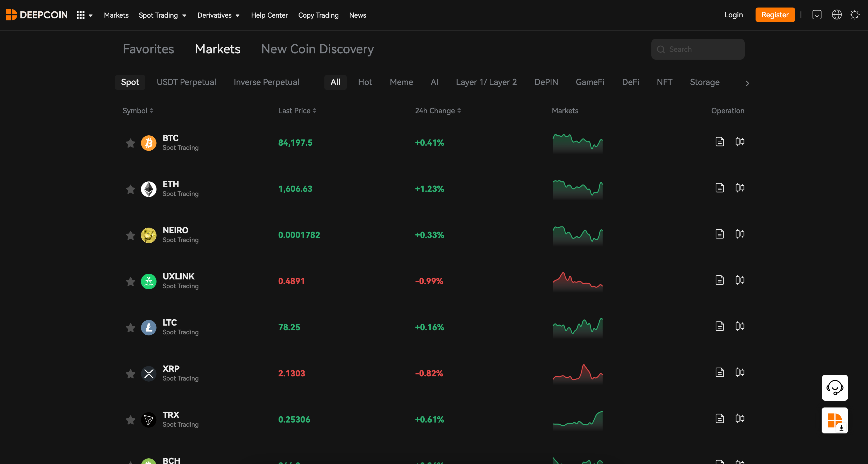Click TRX price 0.25306
The width and height of the screenshot is (868, 464).
(x=294, y=419)
